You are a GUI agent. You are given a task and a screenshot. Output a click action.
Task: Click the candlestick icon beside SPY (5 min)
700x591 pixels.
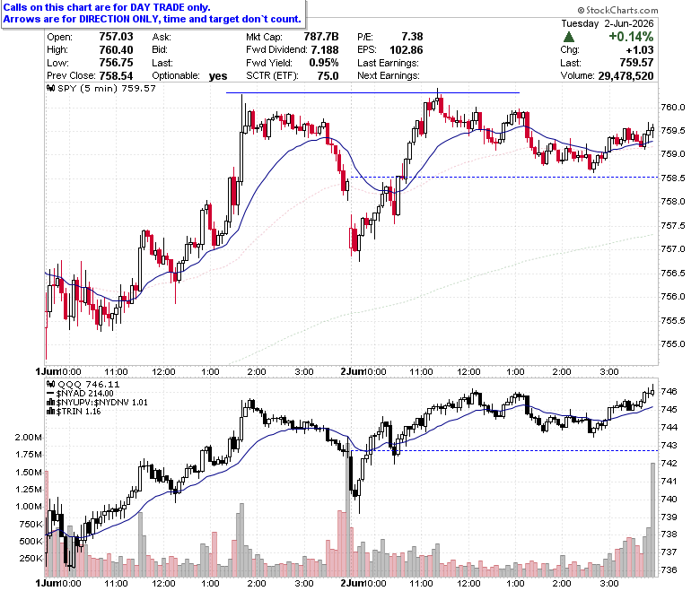tap(51, 89)
